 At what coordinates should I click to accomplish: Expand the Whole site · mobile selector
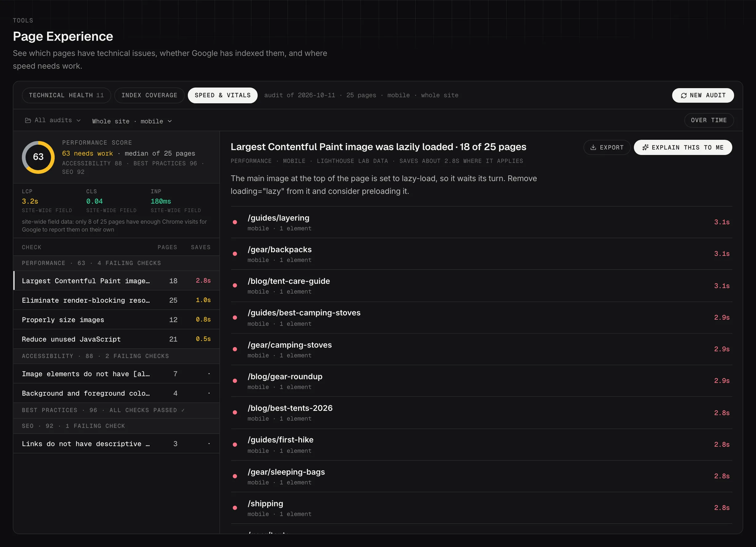(x=132, y=121)
